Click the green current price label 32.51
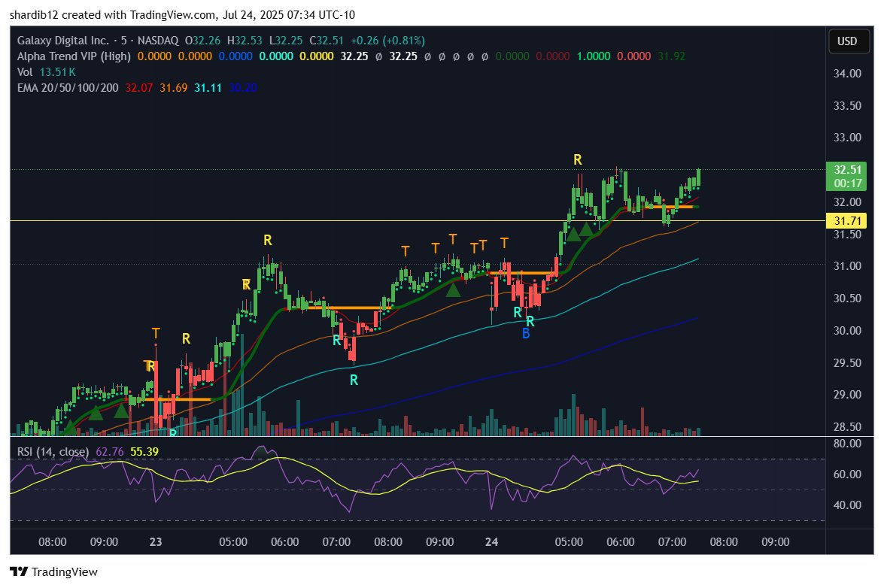This screenshot has height=588, width=884. click(847, 169)
